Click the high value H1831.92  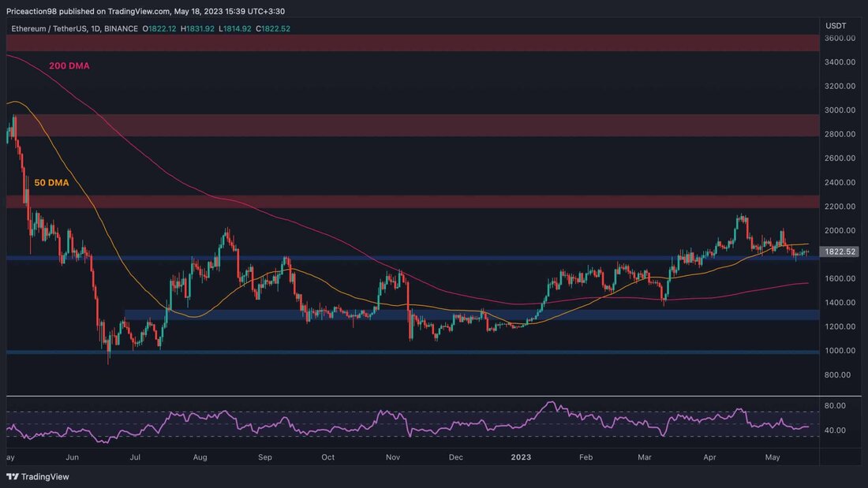tap(197, 28)
